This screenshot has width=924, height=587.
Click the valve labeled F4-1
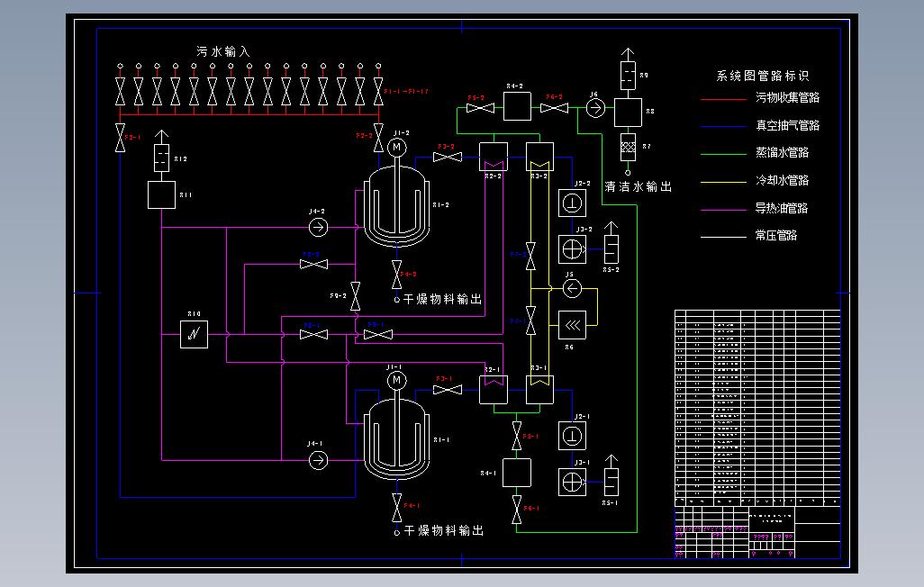click(x=397, y=508)
